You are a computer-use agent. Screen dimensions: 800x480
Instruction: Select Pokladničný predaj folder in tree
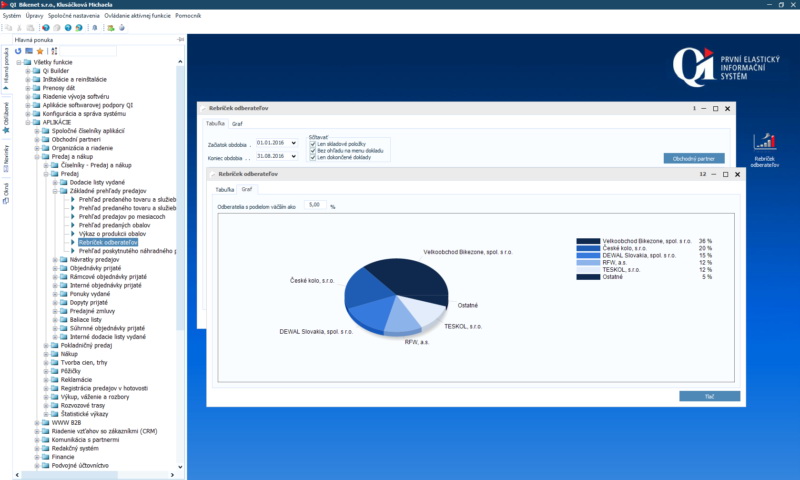coord(86,345)
